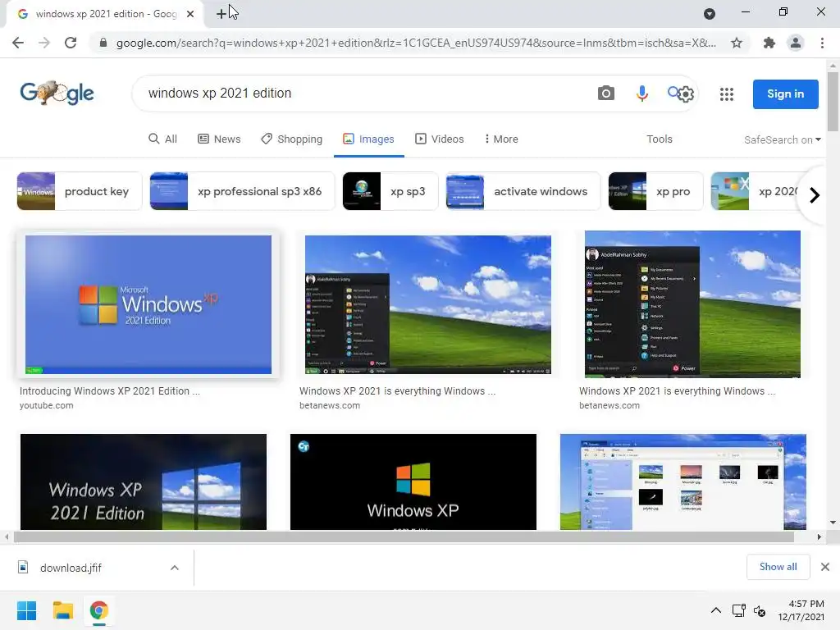Open the betanews wide desktop start menu image
The image size is (840, 630).
(428, 305)
